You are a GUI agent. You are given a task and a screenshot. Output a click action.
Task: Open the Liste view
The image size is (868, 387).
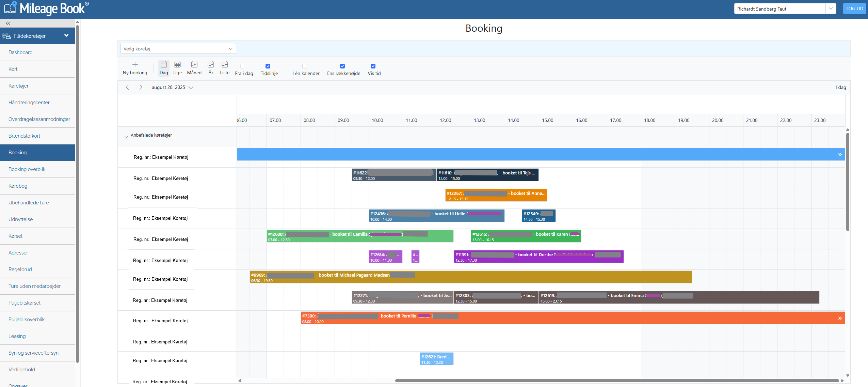click(225, 68)
